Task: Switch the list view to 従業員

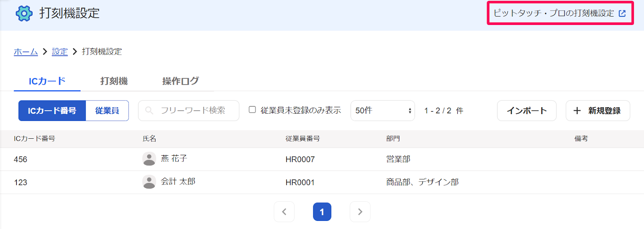Action: tap(107, 110)
